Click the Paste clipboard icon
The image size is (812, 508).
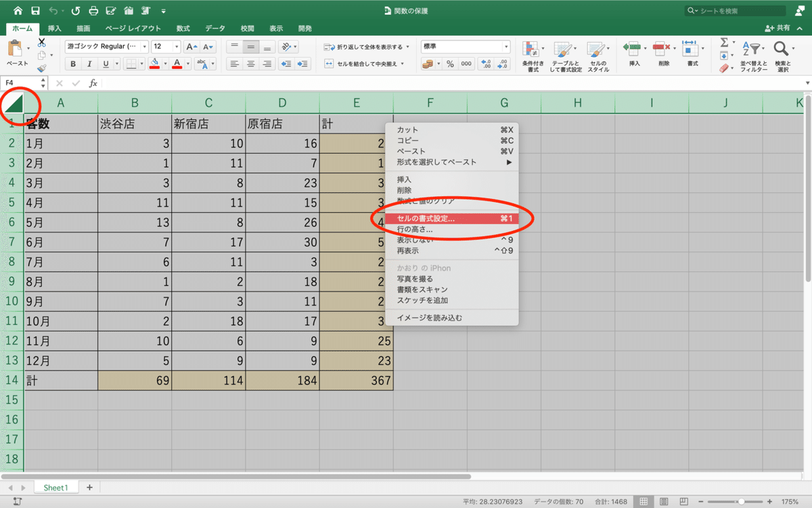(15, 49)
